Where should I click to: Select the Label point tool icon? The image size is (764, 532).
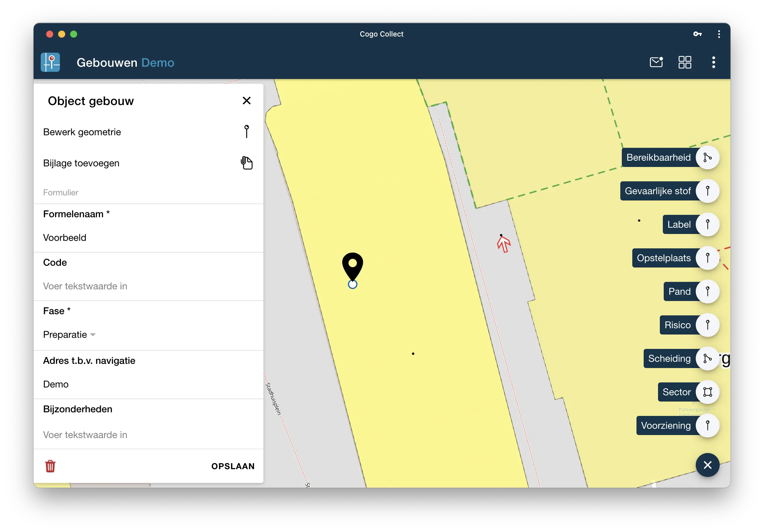point(707,225)
